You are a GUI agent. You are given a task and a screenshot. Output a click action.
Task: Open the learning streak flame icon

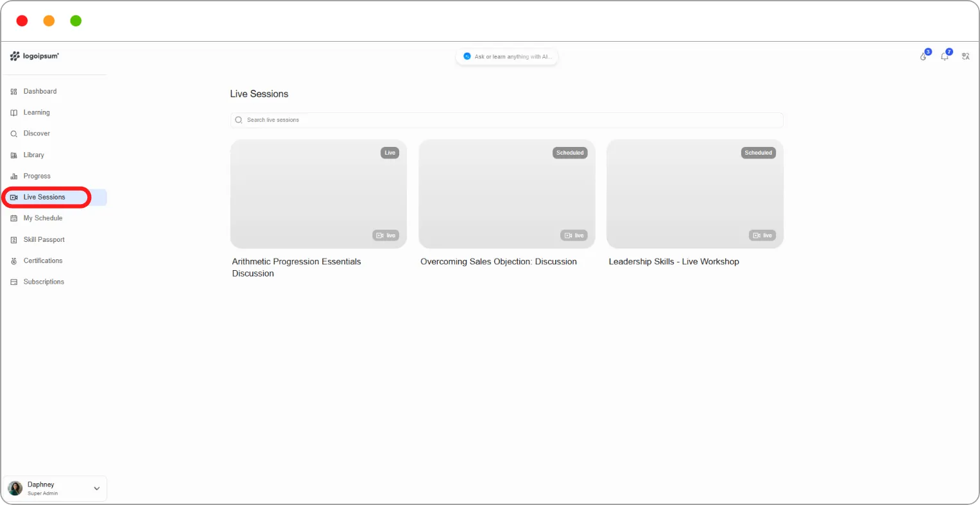[924, 56]
